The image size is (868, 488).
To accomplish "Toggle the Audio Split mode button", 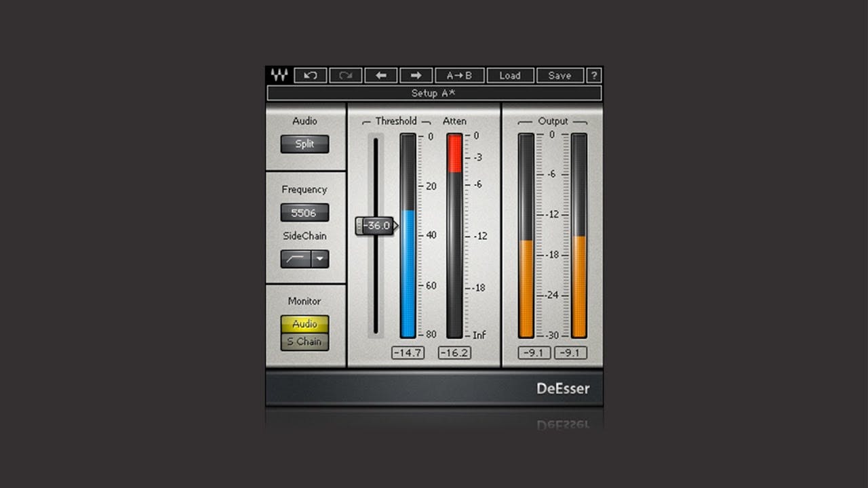I will tap(304, 144).
